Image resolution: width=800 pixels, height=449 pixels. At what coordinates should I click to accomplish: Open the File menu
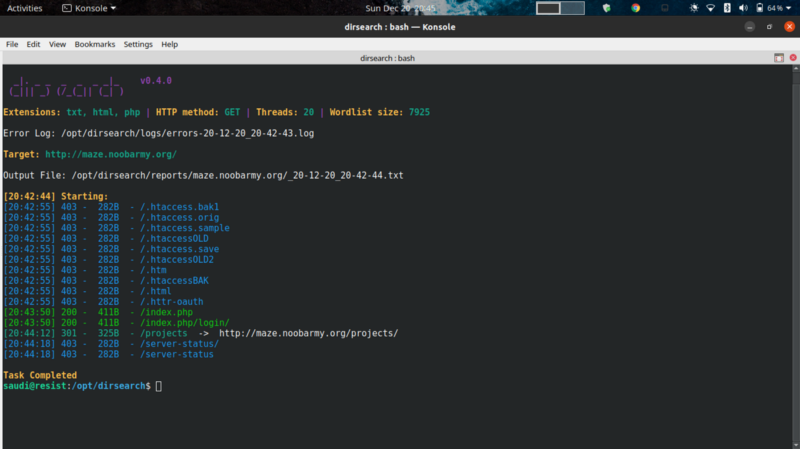pyautogui.click(x=12, y=44)
